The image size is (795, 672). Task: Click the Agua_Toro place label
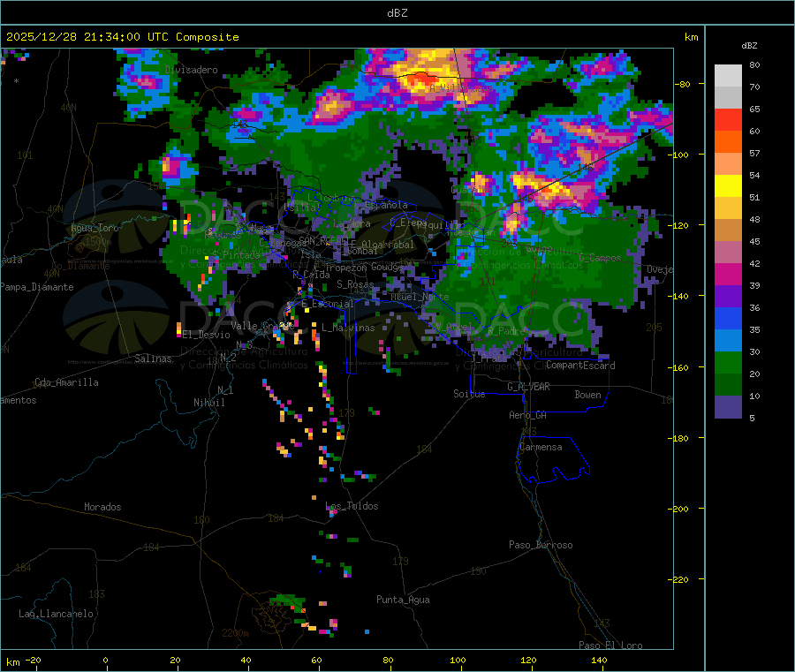(x=95, y=228)
